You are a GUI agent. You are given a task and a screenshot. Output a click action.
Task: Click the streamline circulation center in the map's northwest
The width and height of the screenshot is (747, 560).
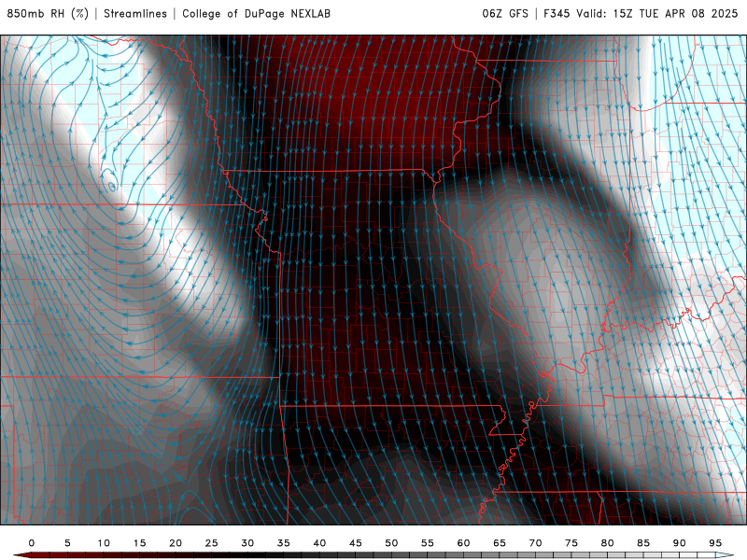click(x=112, y=187)
